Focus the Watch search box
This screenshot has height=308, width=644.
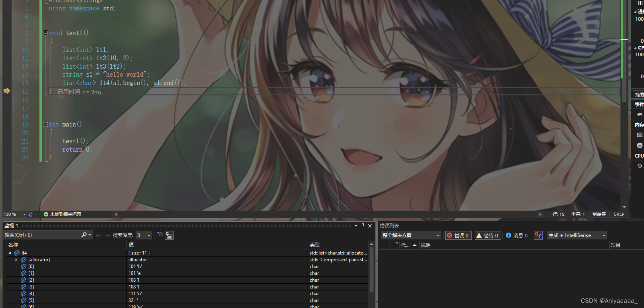(x=42, y=235)
